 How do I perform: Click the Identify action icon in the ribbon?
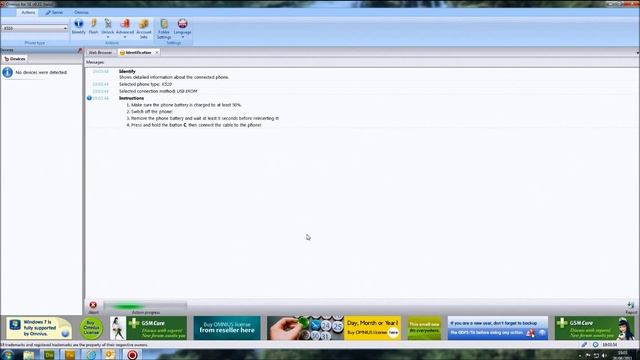tap(78, 27)
